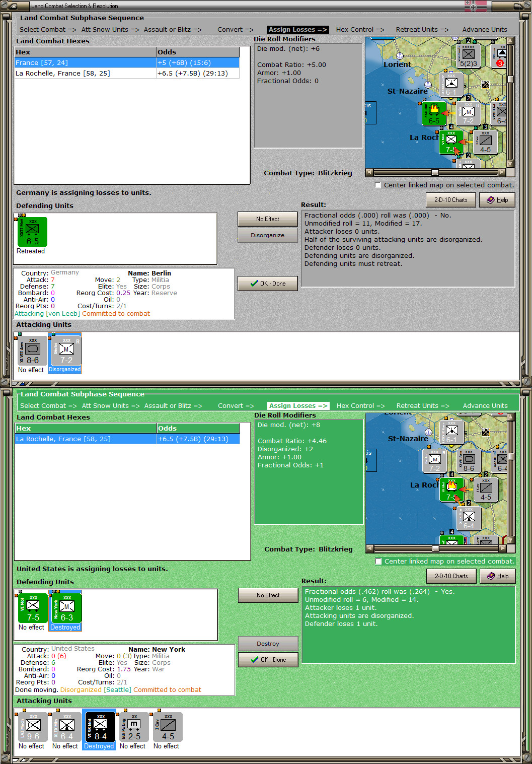Screen dimensions: 532x764
Task: Click the Disorganize button
Action: click(267, 235)
